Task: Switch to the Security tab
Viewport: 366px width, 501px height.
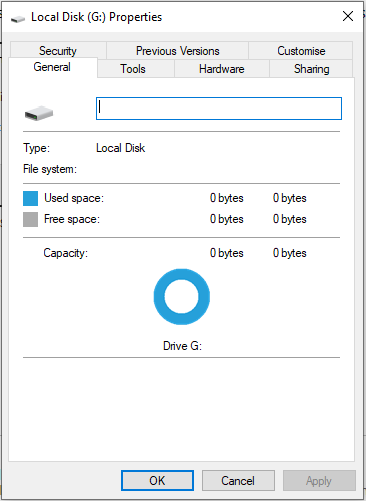Action: [x=58, y=50]
